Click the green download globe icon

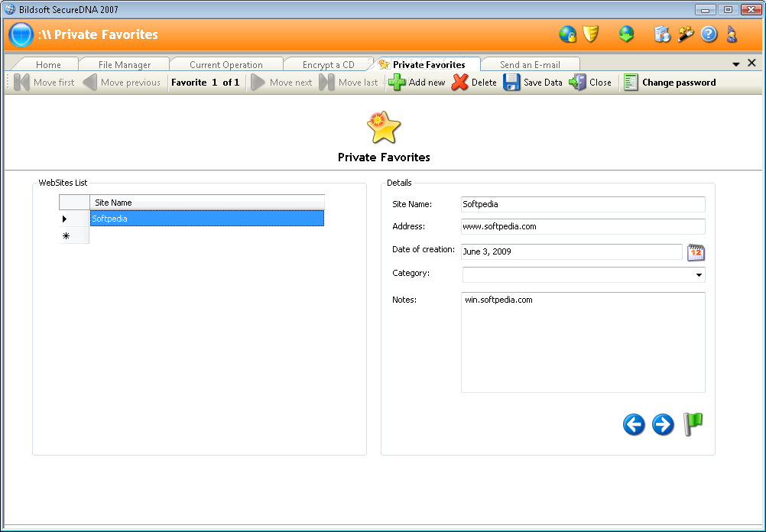click(626, 34)
